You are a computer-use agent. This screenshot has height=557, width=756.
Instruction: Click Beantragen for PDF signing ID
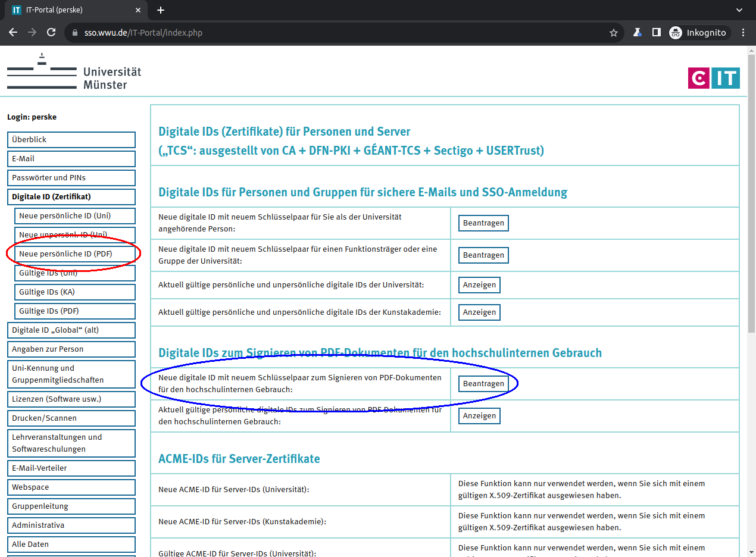[483, 384]
